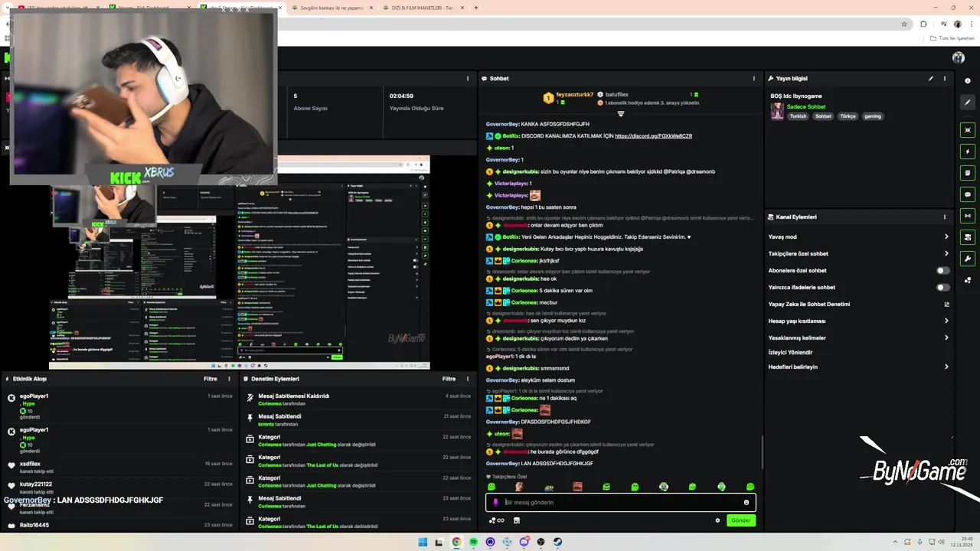
Task: Click the focus-frame icon in right sidebar
Action: point(968,130)
